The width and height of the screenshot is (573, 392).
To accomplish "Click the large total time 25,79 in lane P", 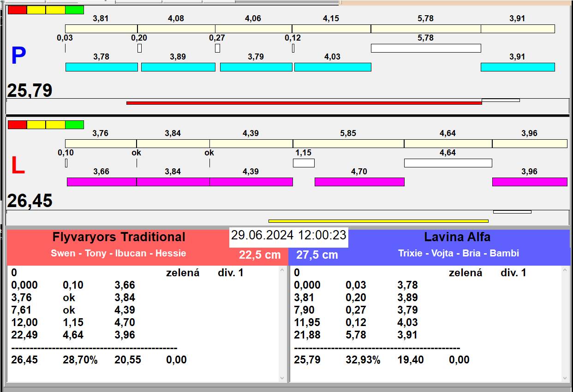I will [30, 90].
